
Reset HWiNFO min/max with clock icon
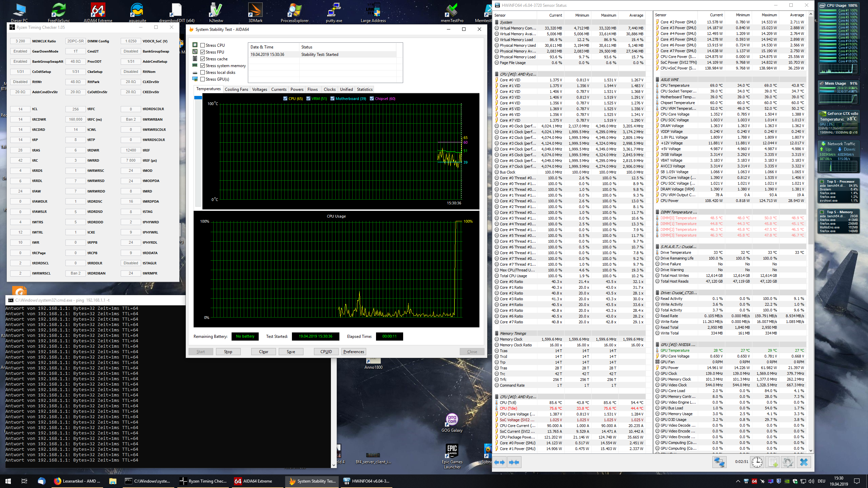[x=757, y=462]
